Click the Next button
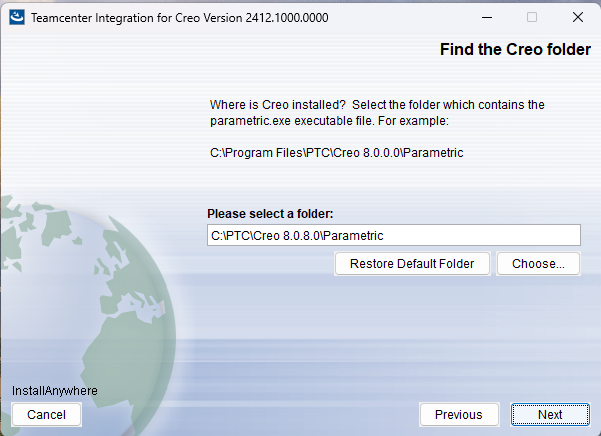Viewport: 601px width, 436px height. [550, 414]
